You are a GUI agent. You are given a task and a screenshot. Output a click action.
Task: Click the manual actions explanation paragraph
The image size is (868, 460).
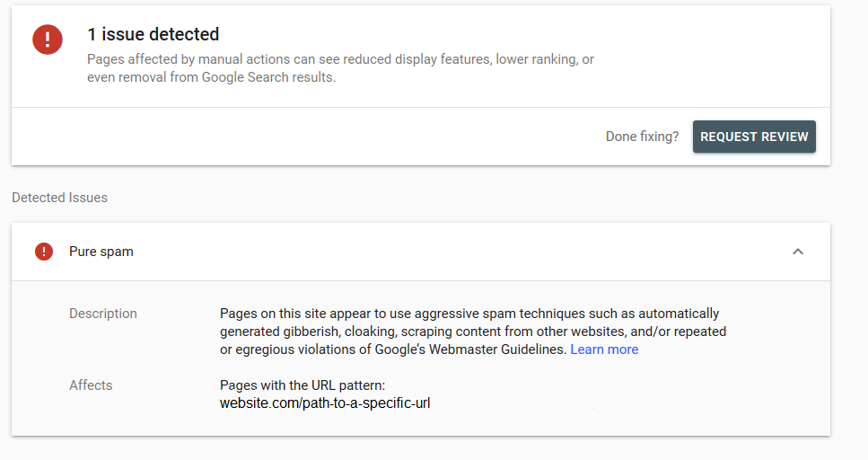[340, 68]
